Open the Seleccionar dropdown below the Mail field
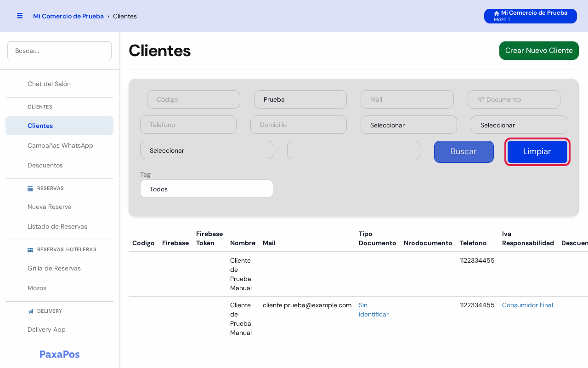Image resolution: width=588 pixels, height=368 pixels. [x=409, y=125]
